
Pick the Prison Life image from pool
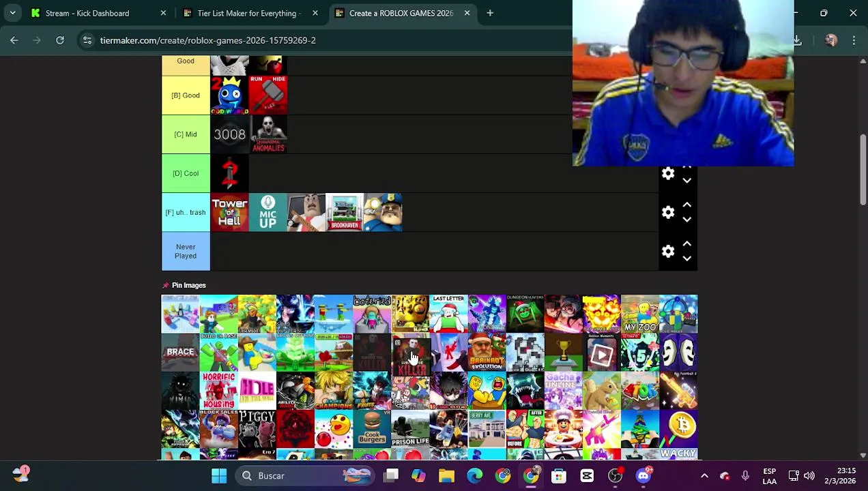410,428
